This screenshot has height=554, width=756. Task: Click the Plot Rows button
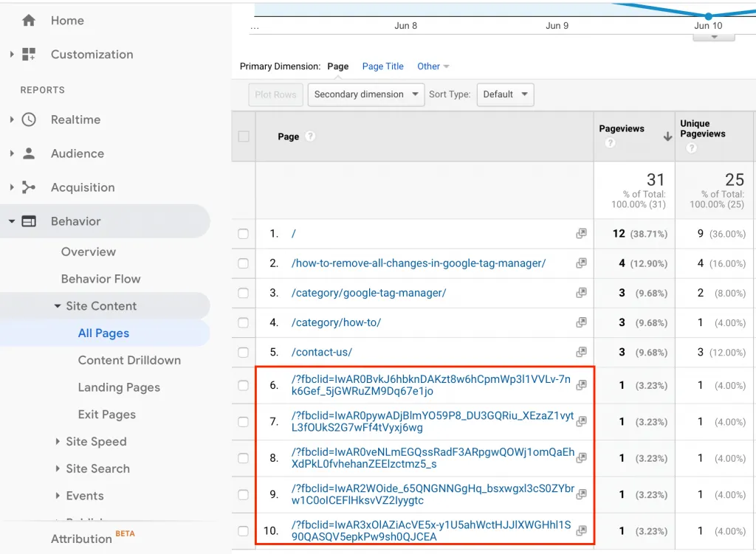coord(275,94)
